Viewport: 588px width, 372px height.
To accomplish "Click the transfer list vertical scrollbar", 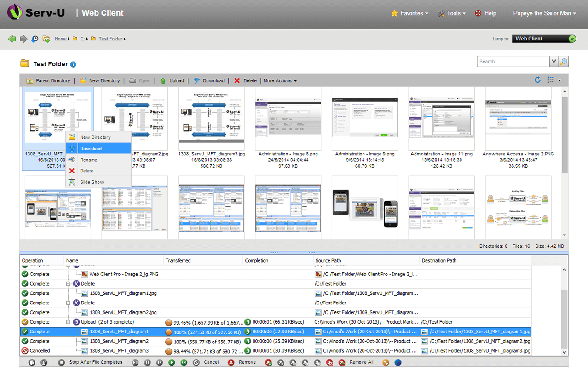I will 565,310.
